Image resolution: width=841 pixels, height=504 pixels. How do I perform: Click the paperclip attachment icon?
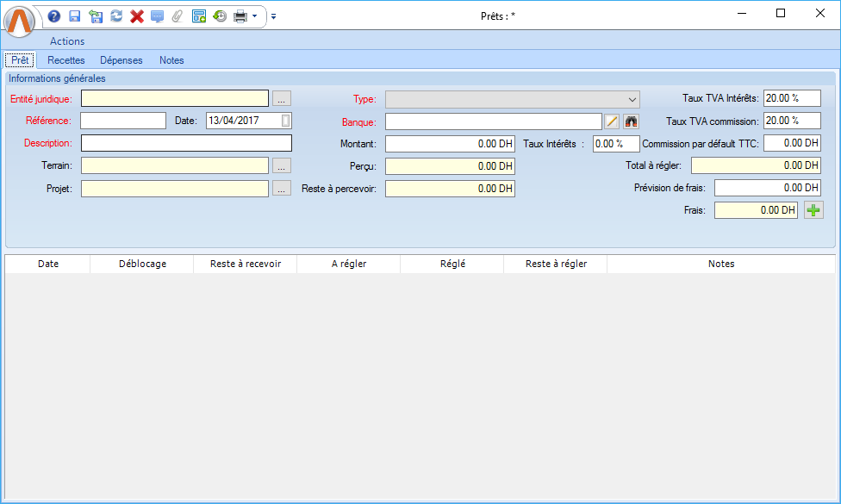[178, 16]
